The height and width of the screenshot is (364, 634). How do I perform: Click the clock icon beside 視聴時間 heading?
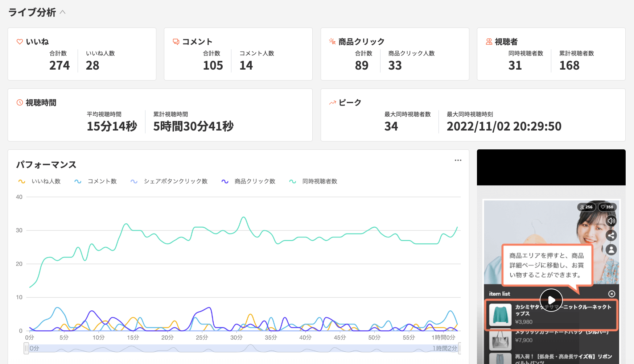pos(20,103)
